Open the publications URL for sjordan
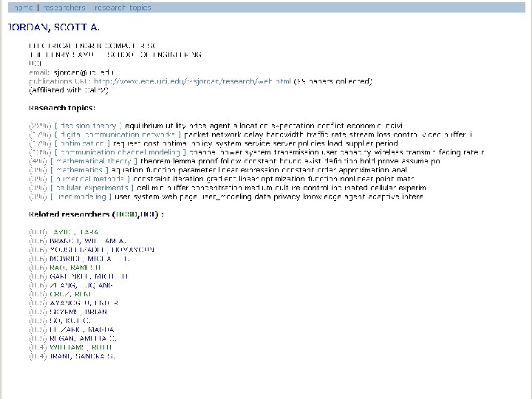532x399 pixels. point(192,81)
